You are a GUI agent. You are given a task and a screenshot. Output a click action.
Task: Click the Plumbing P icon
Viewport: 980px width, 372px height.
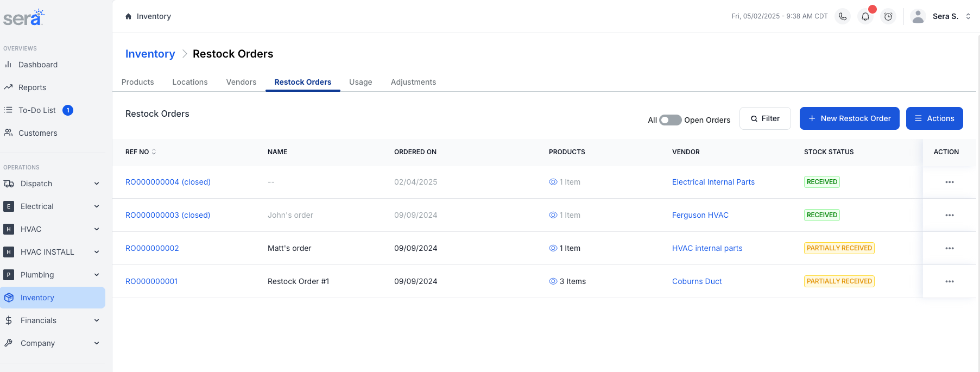click(x=9, y=275)
